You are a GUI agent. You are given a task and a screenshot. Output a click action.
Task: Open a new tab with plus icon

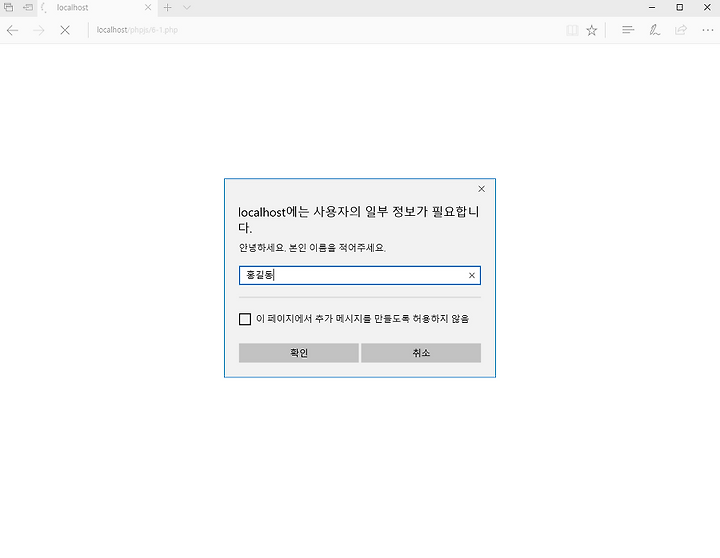click(x=168, y=7)
